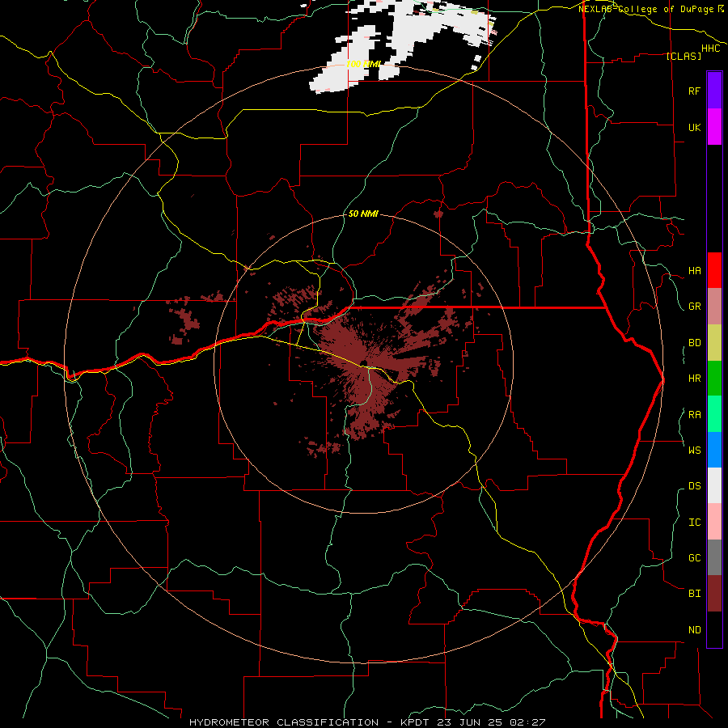Click the IC legend label
The width and height of the screenshot is (728, 728).
tap(694, 523)
